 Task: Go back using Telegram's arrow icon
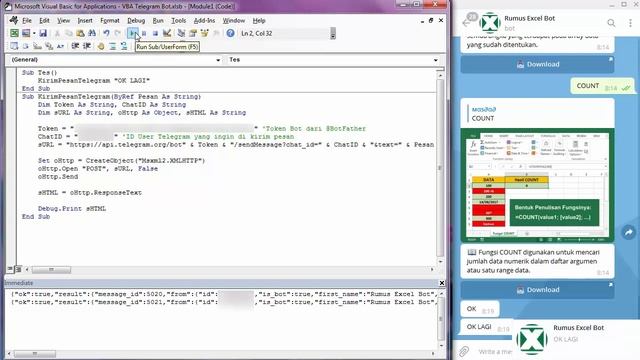(466, 23)
